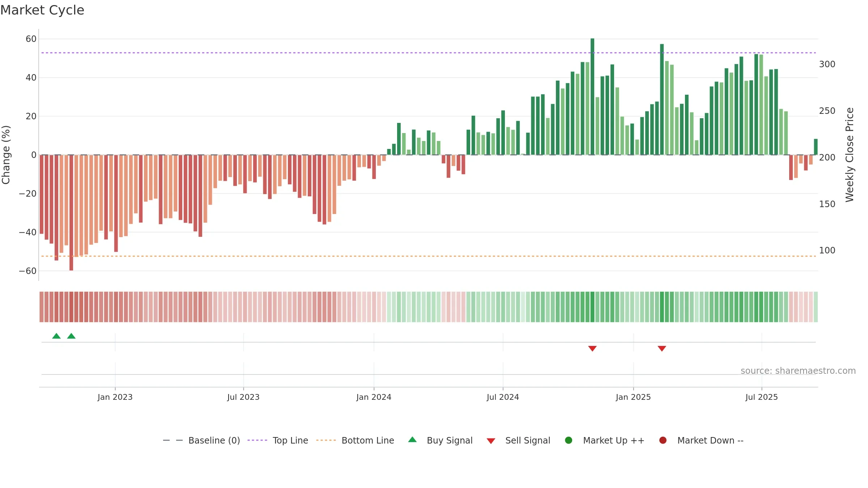Click the red Market Down legend circle
Screen dimensions: 868x488
[663, 440]
